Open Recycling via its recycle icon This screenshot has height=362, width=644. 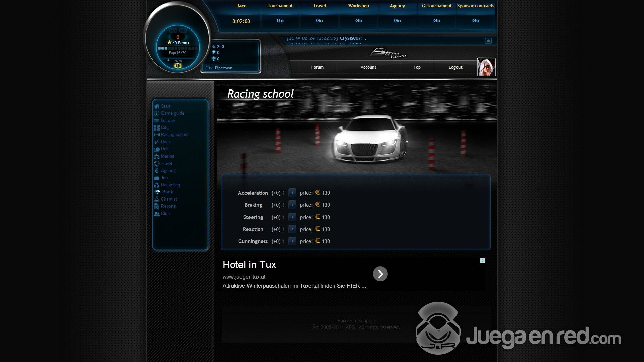157,185
